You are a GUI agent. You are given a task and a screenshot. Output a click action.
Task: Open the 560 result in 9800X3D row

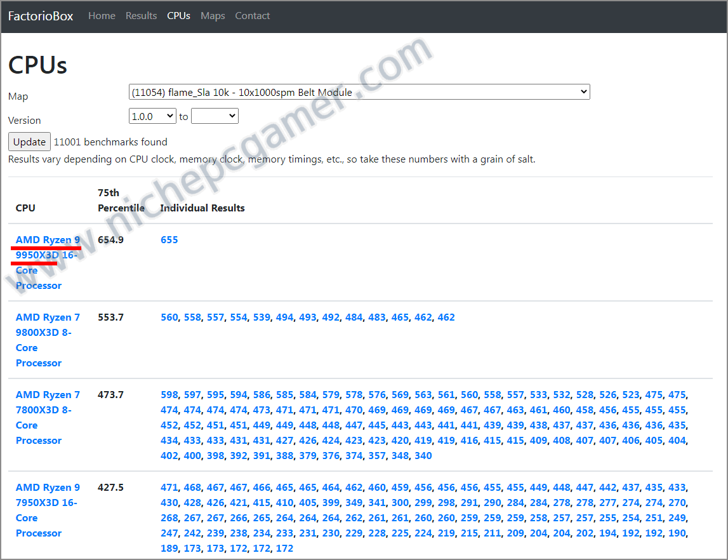click(x=169, y=317)
